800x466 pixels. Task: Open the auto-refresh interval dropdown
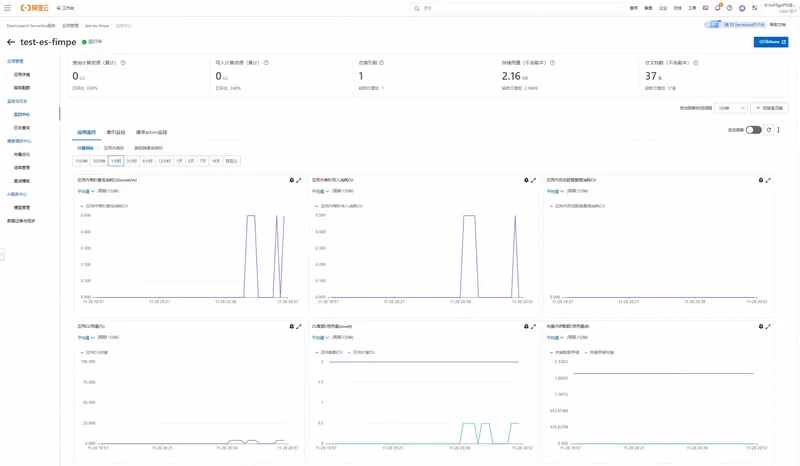[x=731, y=108]
